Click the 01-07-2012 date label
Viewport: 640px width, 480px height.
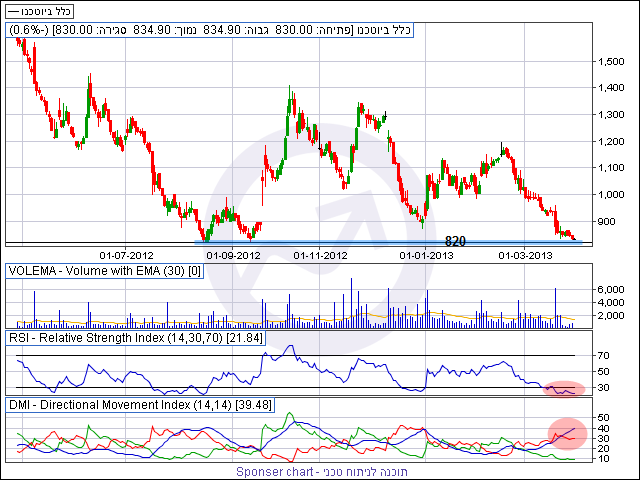[127, 256]
